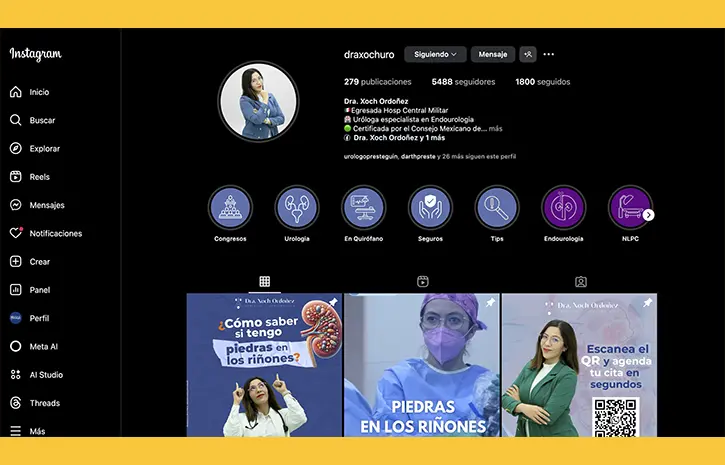Open Explorar compass icon
This screenshot has width=725, height=465.
pyautogui.click(x=16, y=148)
